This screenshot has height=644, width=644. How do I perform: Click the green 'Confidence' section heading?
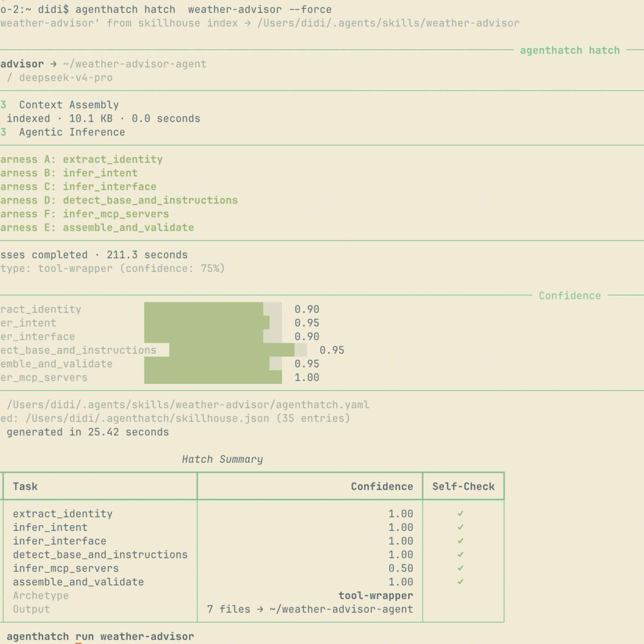point(569,296)
